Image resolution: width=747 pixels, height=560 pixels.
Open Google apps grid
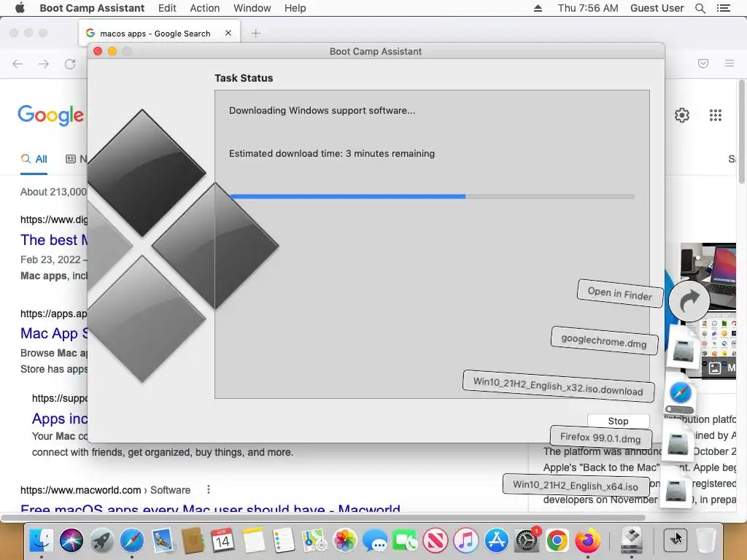715,115
